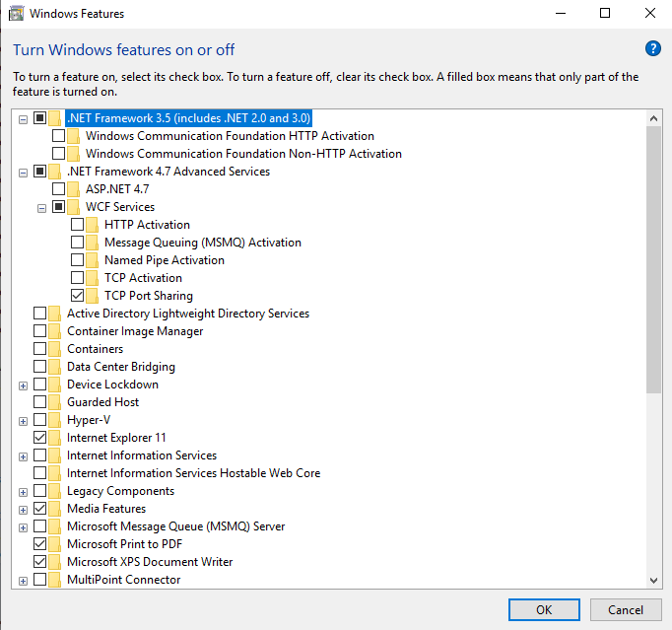
Task: Click the Windows Features title bar icon
Action: click(17, 13)
